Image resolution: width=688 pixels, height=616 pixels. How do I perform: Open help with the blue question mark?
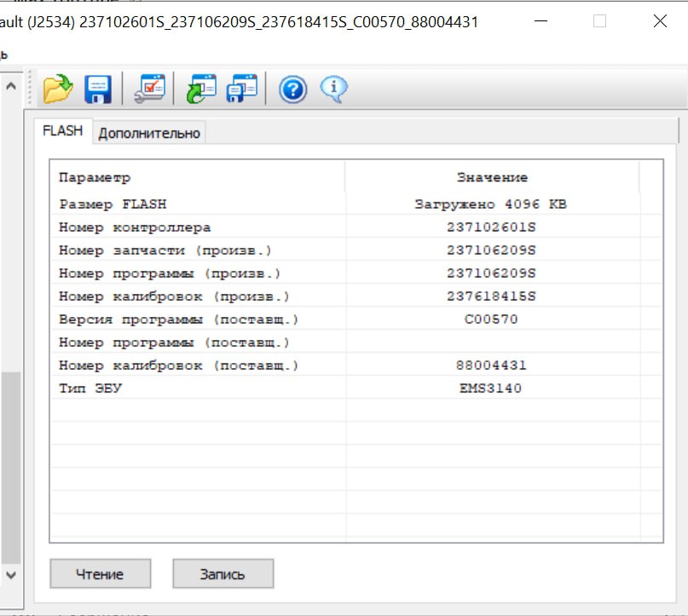[x=292, y=88]
